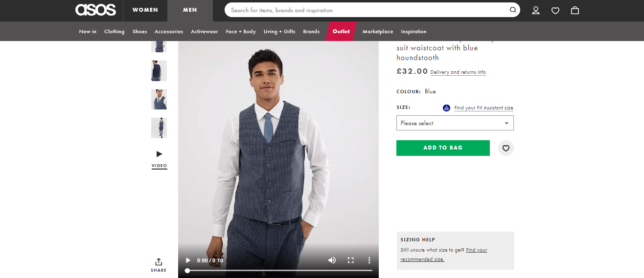Image resolution: width=644 pixels, height=278 pixels.
Task: Click the video progress slider
Action: click(x=279, y=270)
